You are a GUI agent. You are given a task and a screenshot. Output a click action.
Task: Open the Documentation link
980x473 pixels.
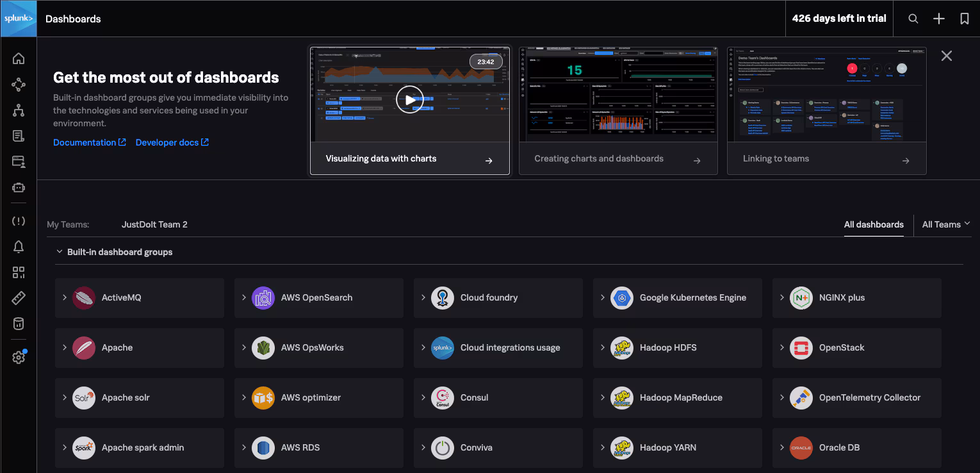(x=89, y=142)
